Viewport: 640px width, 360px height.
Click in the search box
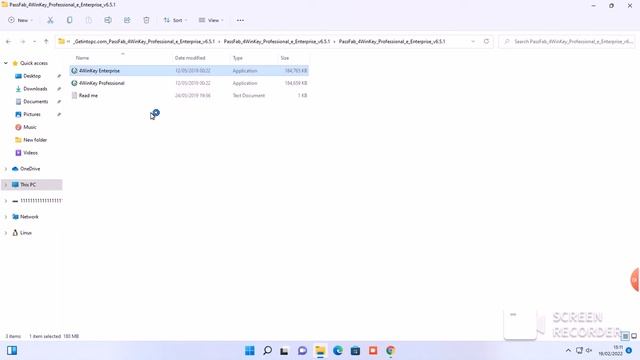[x=567, y=41]
